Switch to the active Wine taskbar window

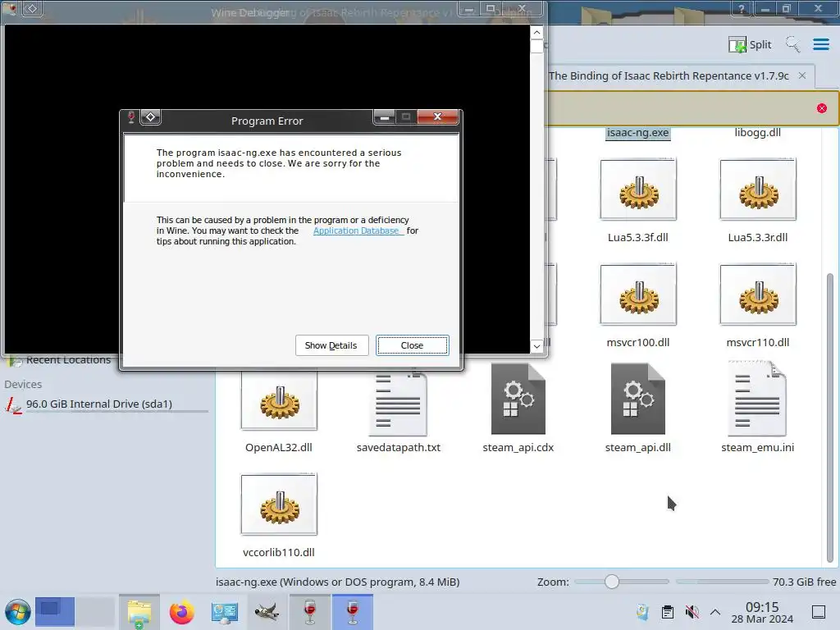[353, 612]
